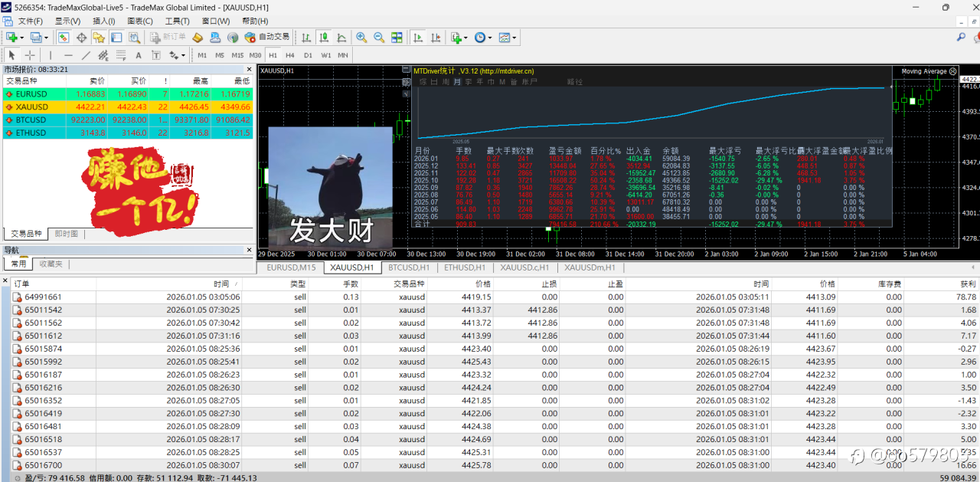Screen dimensions: 980x482
Task: Open the tile windows layout icon
Action: point(397,37)
